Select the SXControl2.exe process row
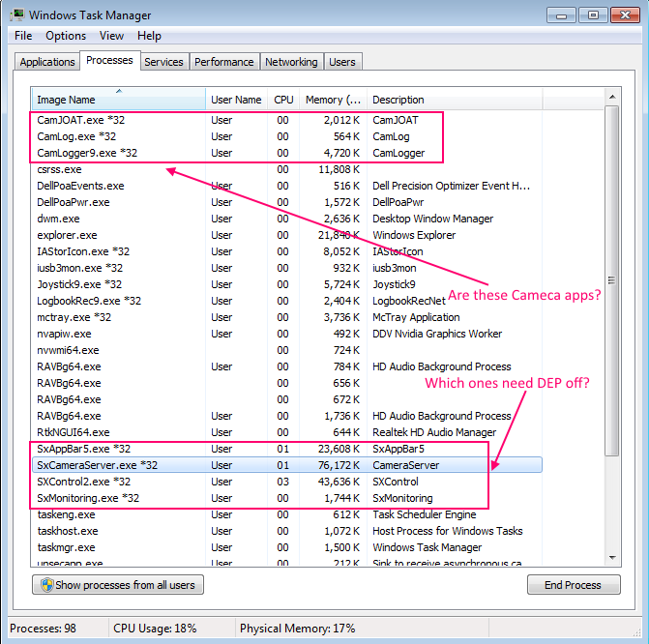 point(83,482)
